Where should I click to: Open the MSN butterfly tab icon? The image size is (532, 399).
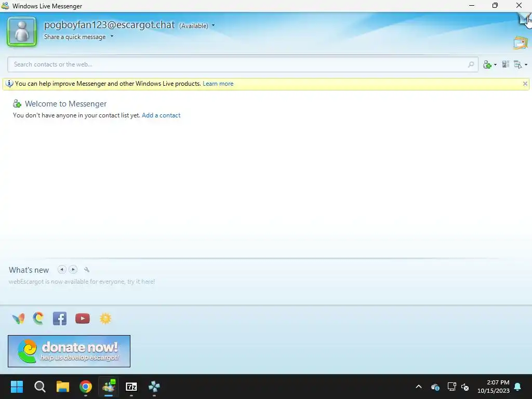[18, 318]
